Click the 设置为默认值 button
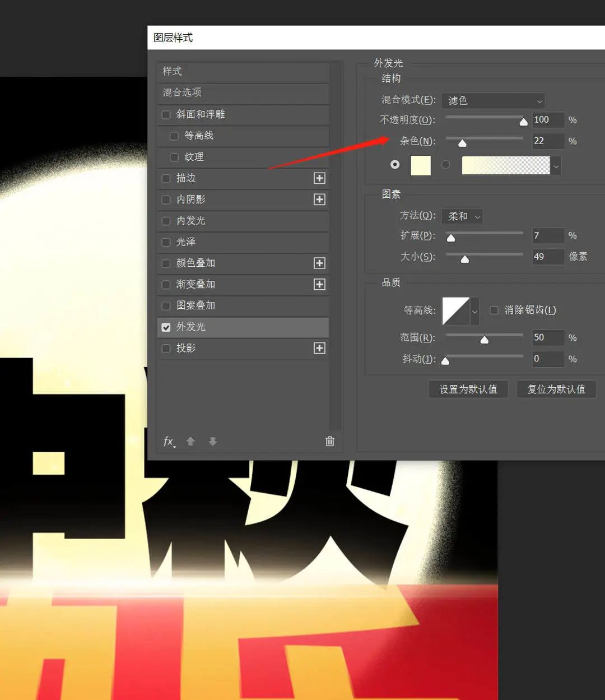This screenshot has height=700, width=605. (x=468, y=390)
